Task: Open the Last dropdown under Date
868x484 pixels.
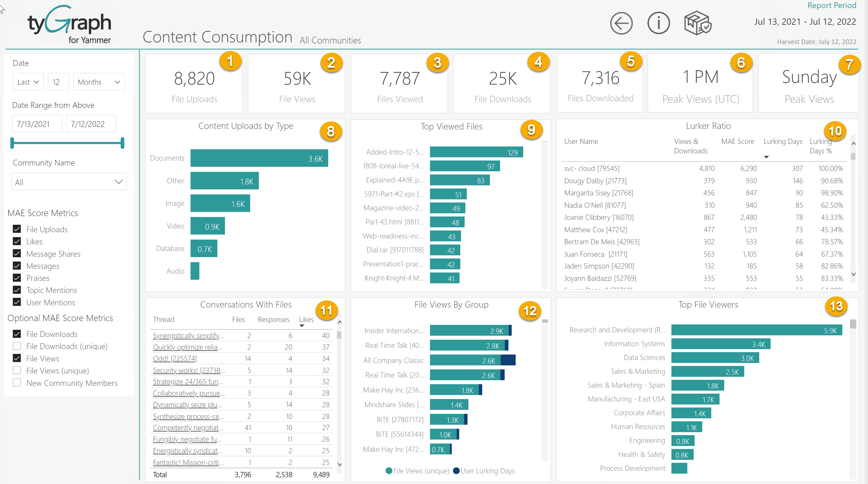Action: pyautogui.click(x=28, y=81)
